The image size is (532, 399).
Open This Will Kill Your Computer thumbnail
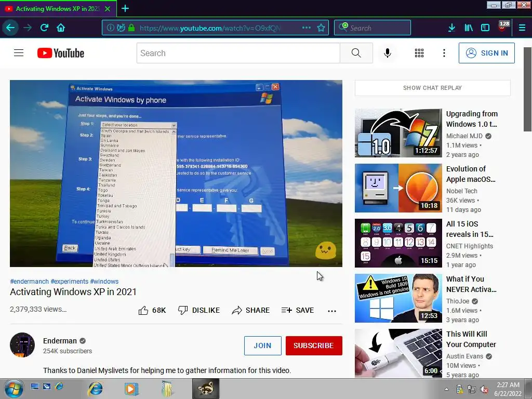tap(398, 353)
